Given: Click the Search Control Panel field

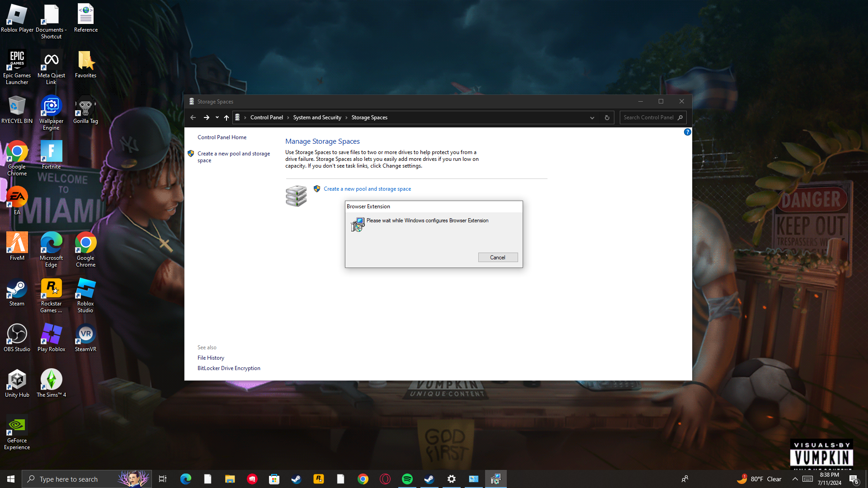Looking at the screenshot, I should click(x=648, y=117).
